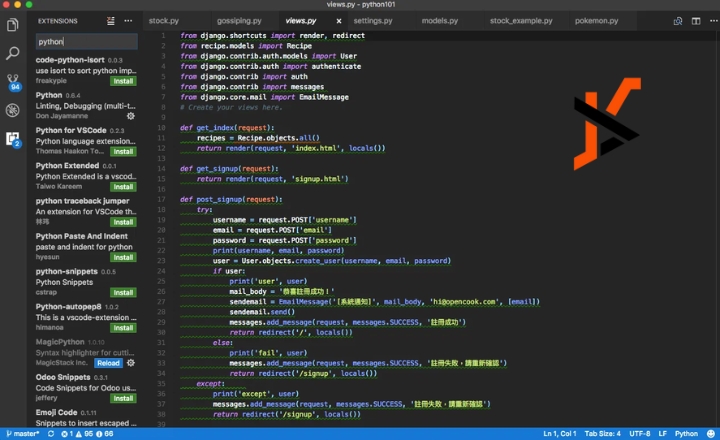Image resolution: width=720 pixels, height=440 pixels.
Task: Open gear settings for MagicPython extension
Action: coord(131,363)
